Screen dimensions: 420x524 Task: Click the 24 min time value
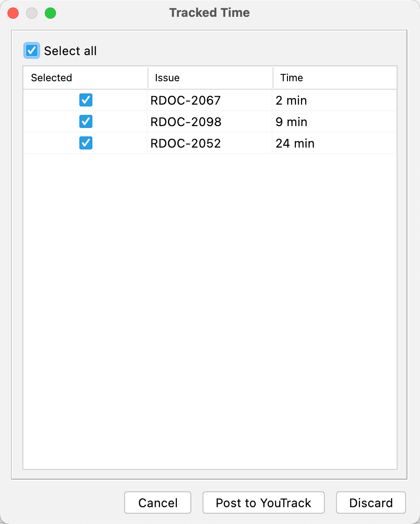click(x=295, y=143)
